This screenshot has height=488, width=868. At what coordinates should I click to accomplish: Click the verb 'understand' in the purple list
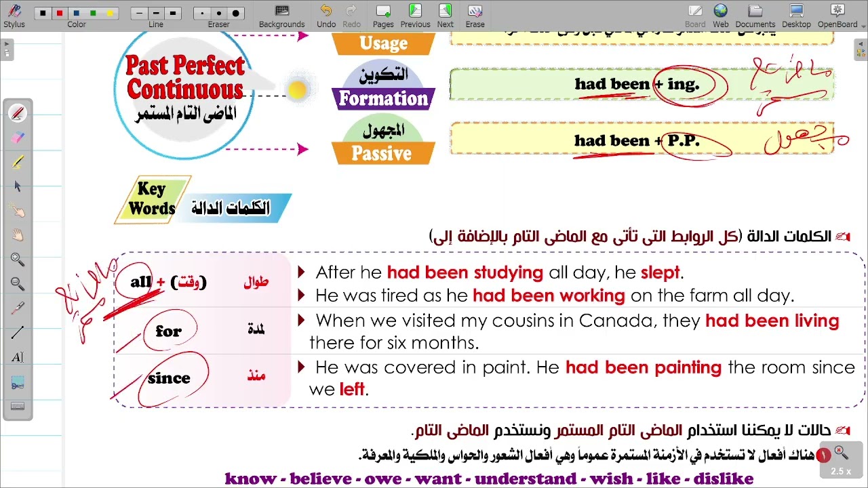pos(528,479)
